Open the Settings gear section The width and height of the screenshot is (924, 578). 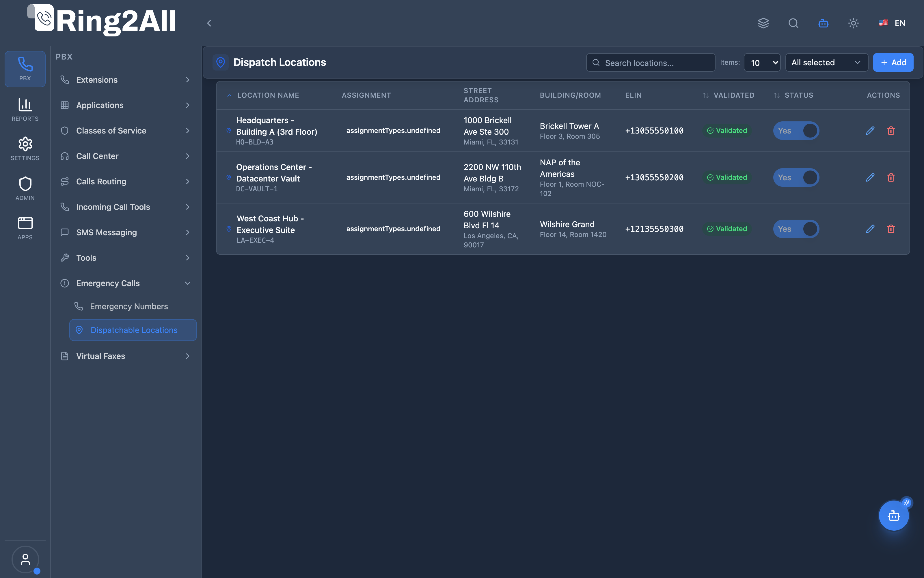pyautogui.click(x=25, y=149)
